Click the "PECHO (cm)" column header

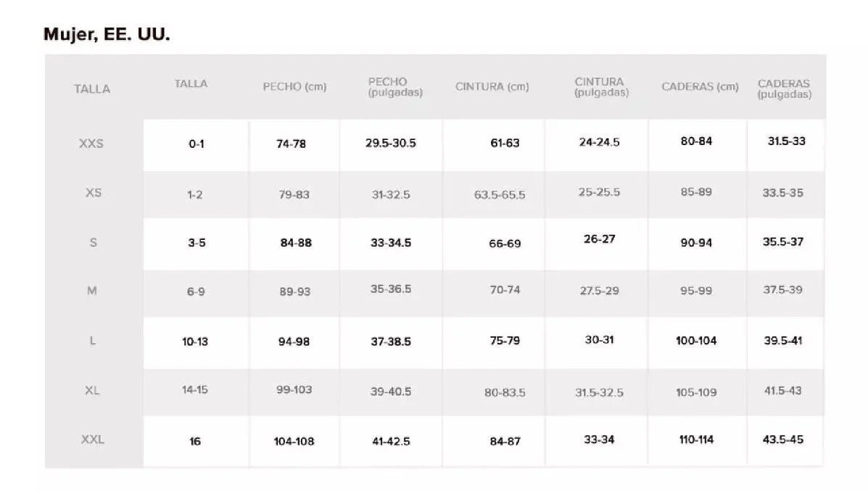294,87
